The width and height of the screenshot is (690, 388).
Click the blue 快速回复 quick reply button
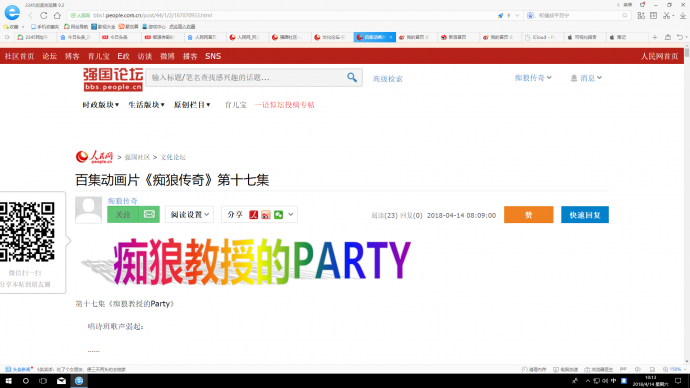coord(585,215)
